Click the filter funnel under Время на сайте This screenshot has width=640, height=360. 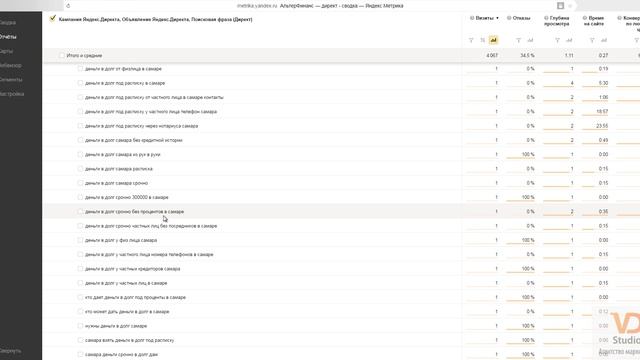(x=592, y=40)
